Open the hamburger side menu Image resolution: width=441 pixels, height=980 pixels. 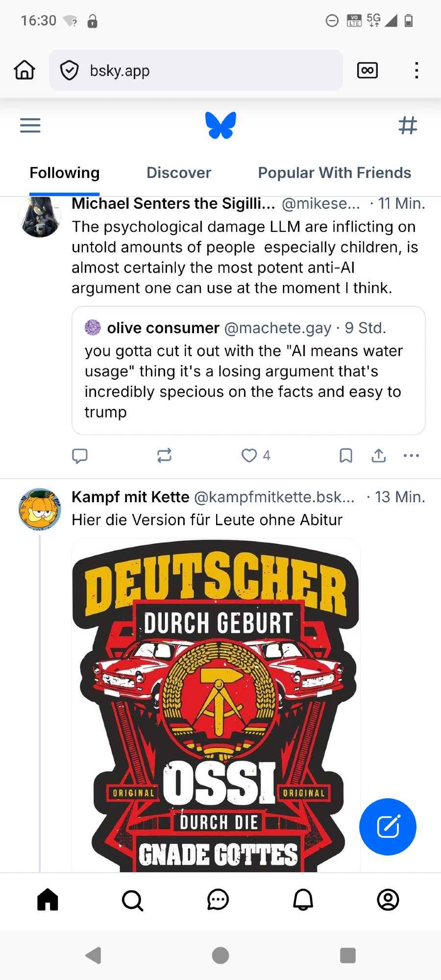pos(30,125)
